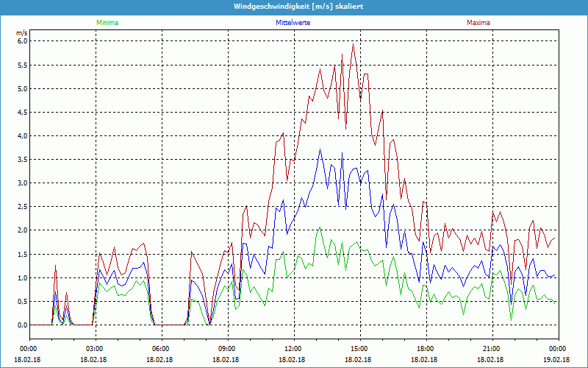Click the 2,5 y-axis value
This screenshot has height=368, width=588.
(x=23, y=207)
